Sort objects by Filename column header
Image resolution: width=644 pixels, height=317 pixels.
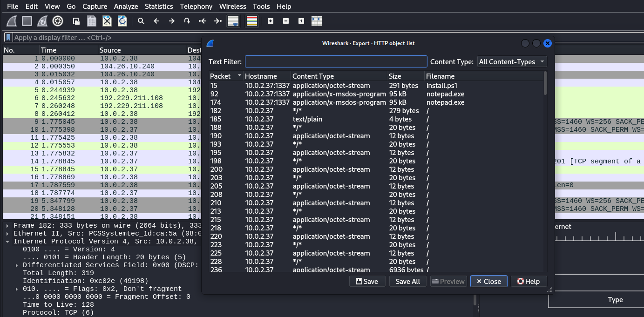483,76
